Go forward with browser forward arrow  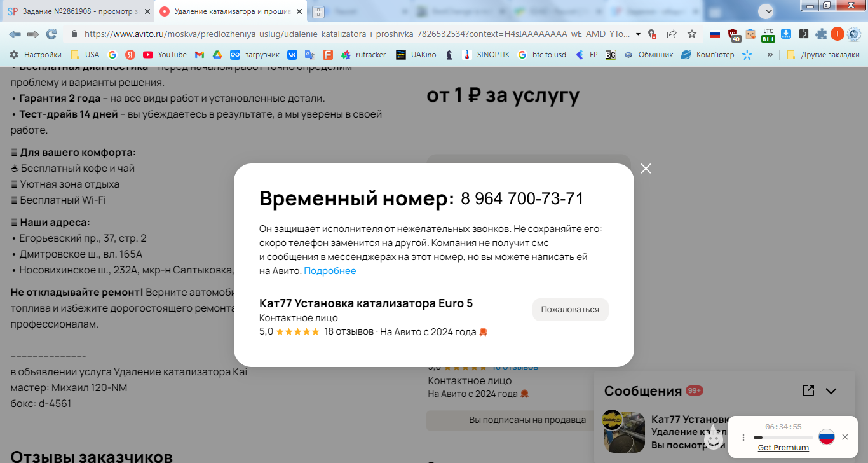33,34
